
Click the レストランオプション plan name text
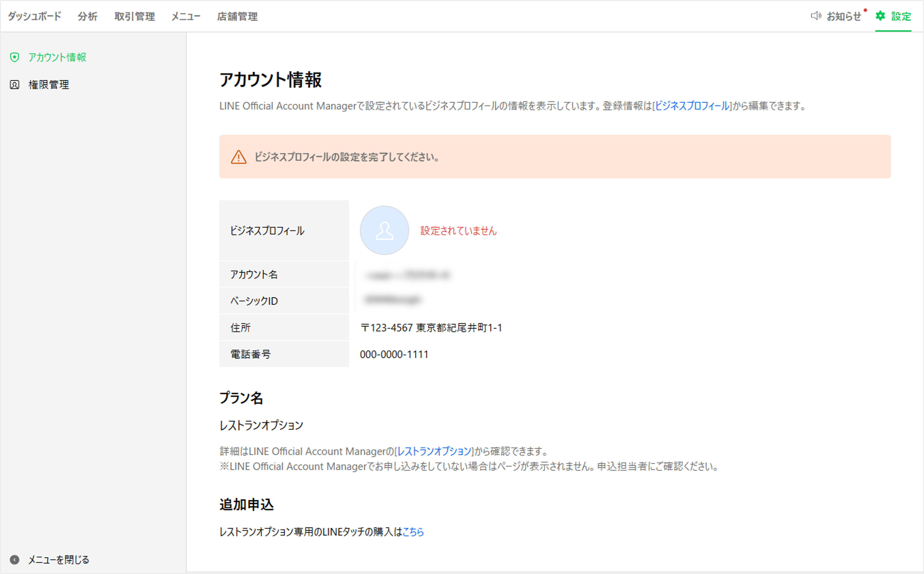261,425
